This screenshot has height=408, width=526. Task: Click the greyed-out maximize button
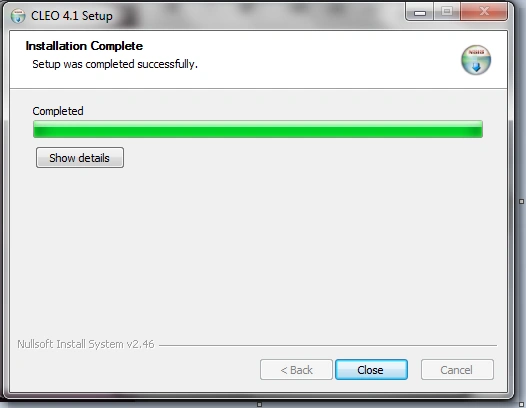(x=447, y=12)
